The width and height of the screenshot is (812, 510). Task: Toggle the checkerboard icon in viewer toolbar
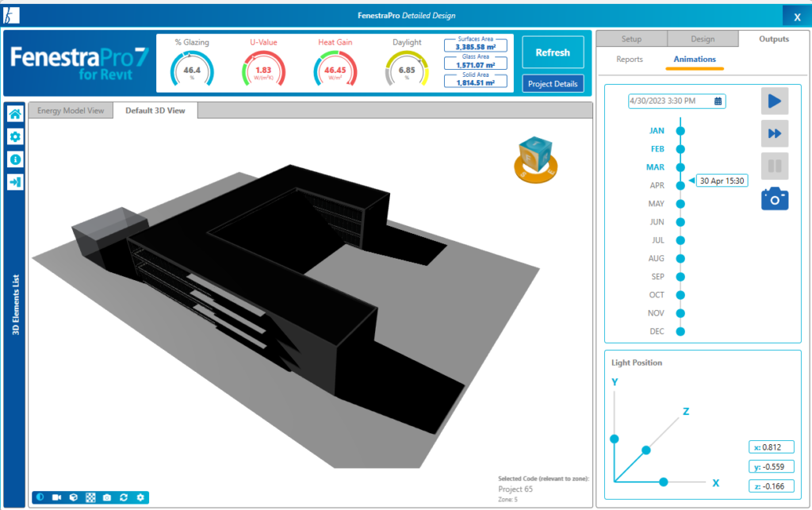click(x=90, y=497)
